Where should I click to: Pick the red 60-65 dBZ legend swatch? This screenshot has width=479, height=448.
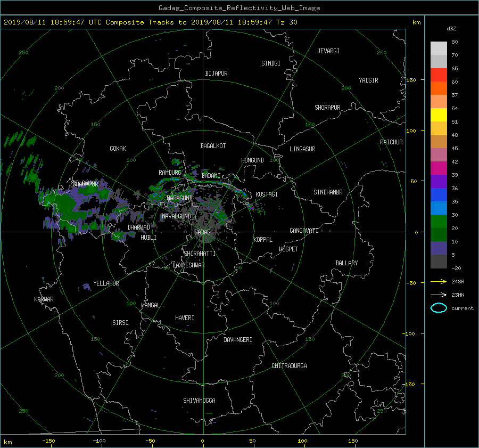[439, 75]
